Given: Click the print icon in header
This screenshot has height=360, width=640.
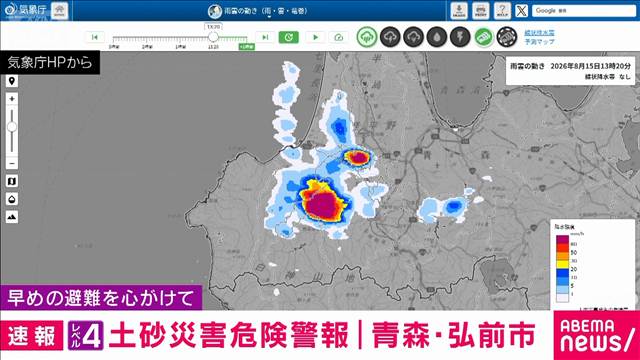Looking at the screenshot, I should pos(480,11).
